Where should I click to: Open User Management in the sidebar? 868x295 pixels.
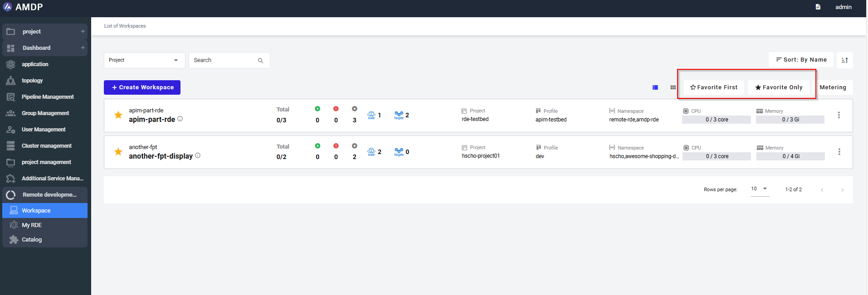44,130
